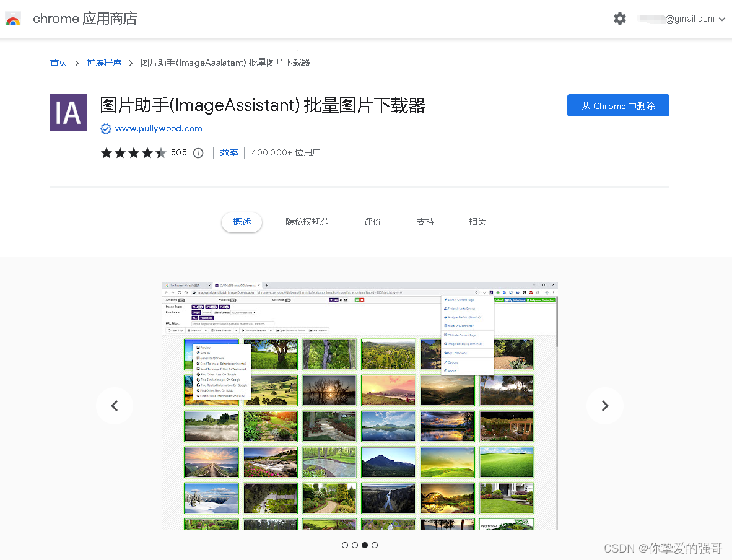
Task: Open the 评价 tab
Action: tap(373, 221)
